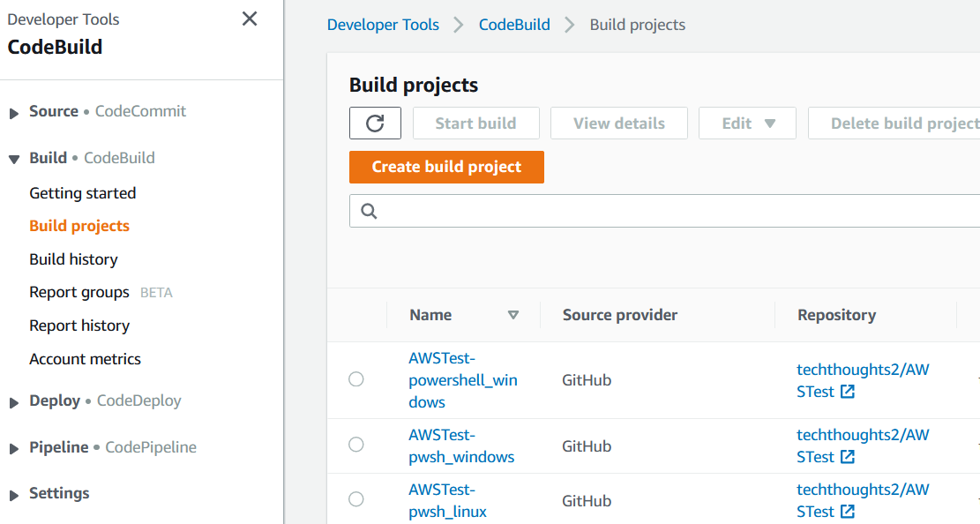
Task: Open AWSTest-pwsh_windows project link
Action: tap(461, 445)
